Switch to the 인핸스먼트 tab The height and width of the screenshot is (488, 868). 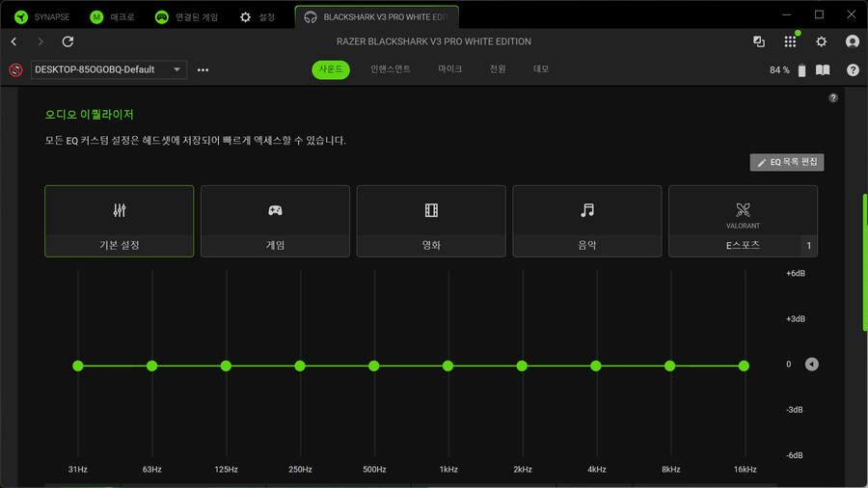pos(391,69)
